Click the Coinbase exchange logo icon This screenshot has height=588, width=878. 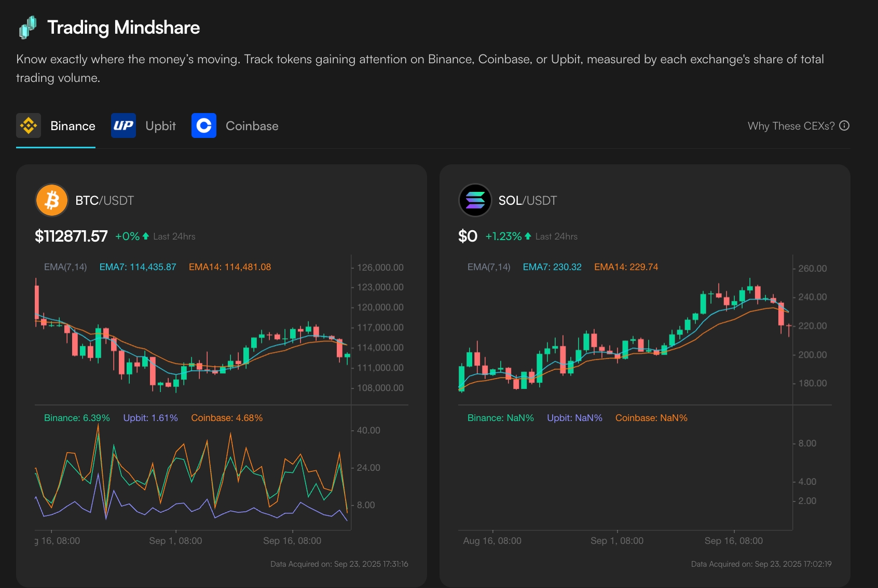click(x=204, y=126)
